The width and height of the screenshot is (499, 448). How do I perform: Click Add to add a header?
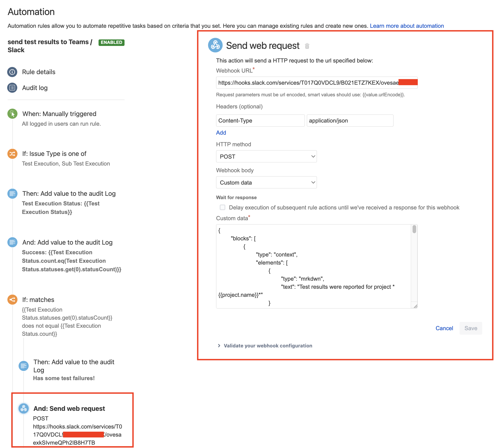(221, 133)
